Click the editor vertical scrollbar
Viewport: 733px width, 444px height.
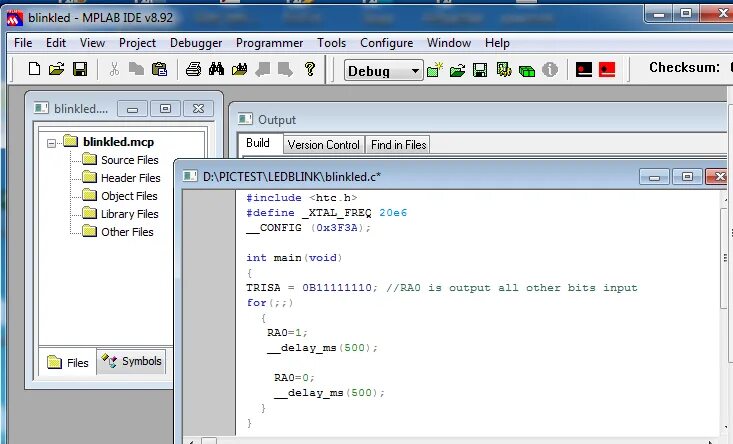point(726,313)
